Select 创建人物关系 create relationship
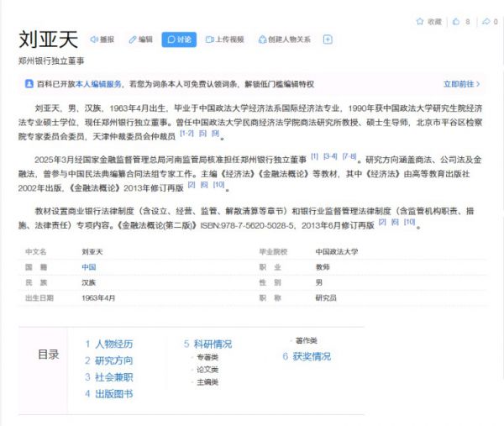The image size is (504, 426). pos(285,39)
